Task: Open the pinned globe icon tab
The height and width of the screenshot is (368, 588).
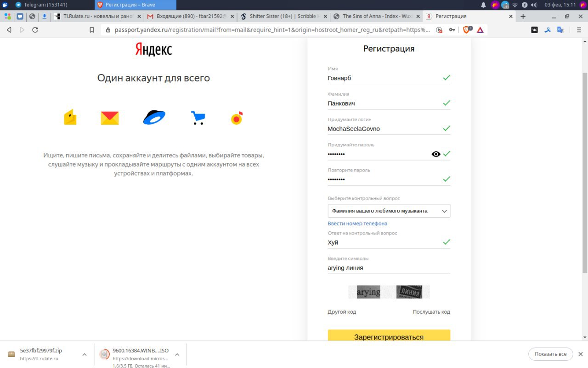Action: (x=32, y=16)
